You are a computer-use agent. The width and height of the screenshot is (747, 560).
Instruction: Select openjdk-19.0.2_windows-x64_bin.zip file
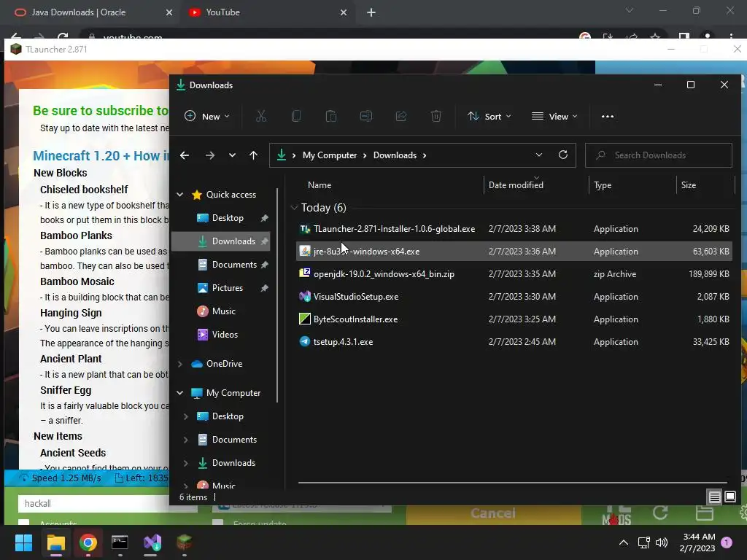tap(514, 274)
